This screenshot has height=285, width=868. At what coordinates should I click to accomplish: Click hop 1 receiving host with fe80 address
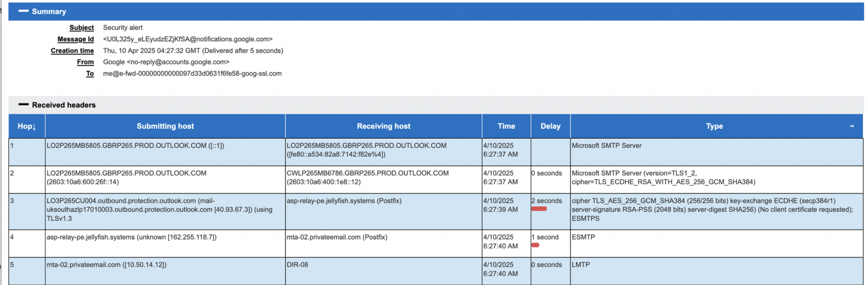pyautogui.click(x=367, y=150)
